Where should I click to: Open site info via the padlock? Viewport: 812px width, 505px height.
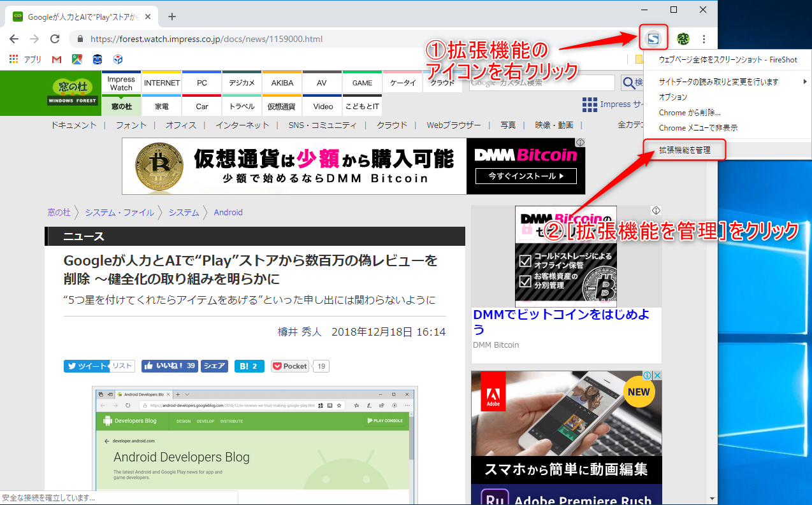79,38
